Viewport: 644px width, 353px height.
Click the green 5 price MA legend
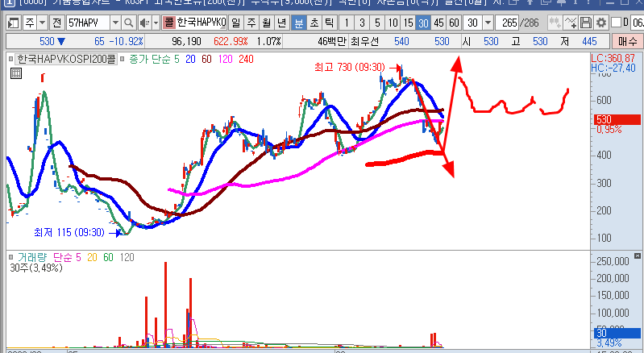[x=177, y=59]
